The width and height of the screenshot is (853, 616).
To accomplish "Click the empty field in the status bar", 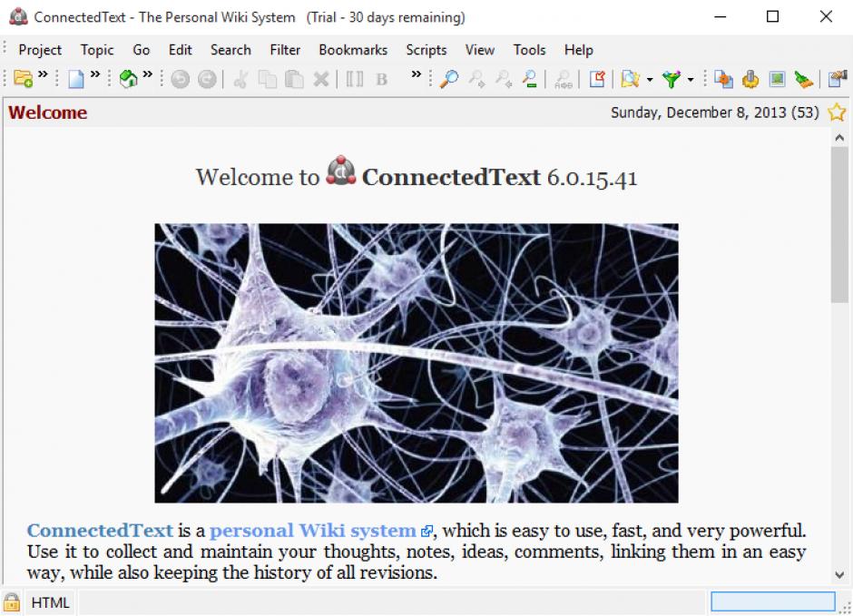I will click(x=772, y=601).
